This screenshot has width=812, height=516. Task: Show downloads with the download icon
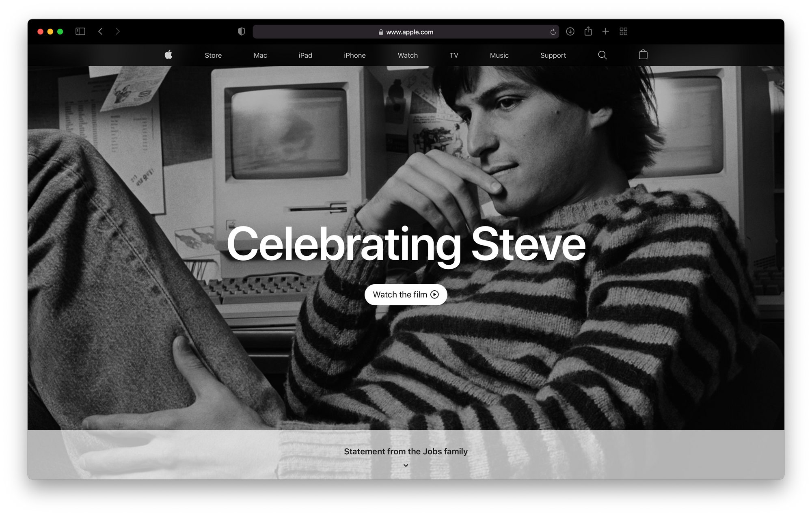570,31
